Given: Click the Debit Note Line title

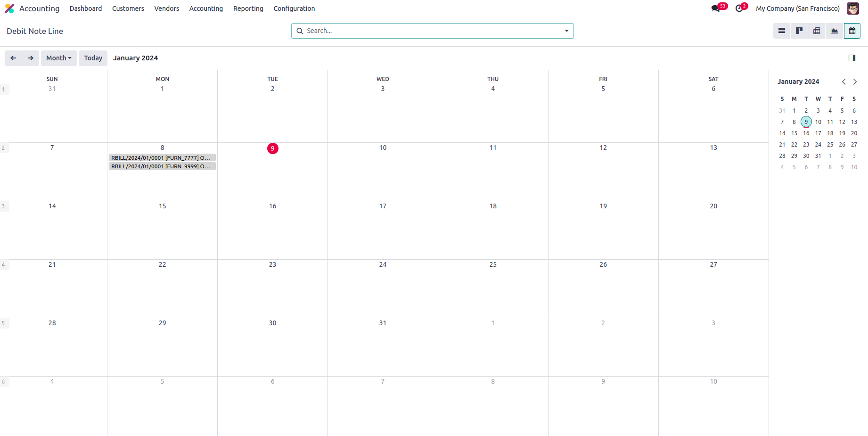Looking at the screenshot, I should click(x=35, y=31).
